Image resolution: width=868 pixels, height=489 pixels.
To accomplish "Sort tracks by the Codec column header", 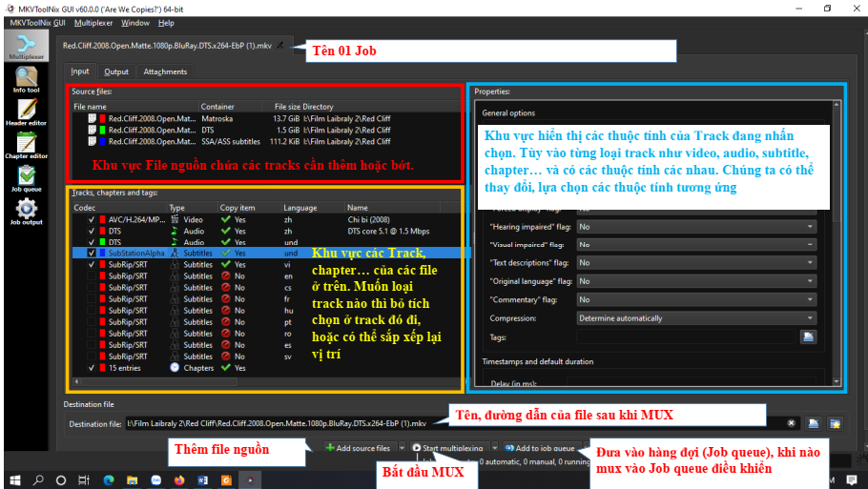I will click(x=119, y=208).
